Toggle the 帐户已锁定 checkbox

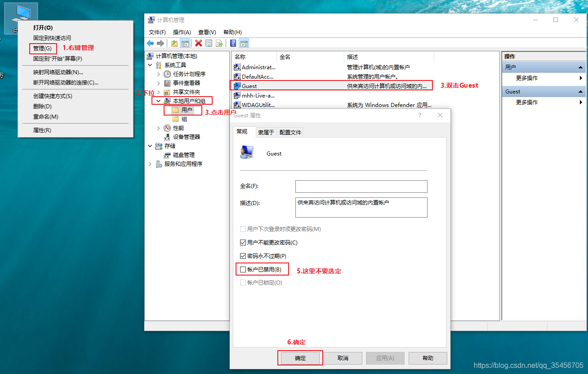(x=243, y=283)
